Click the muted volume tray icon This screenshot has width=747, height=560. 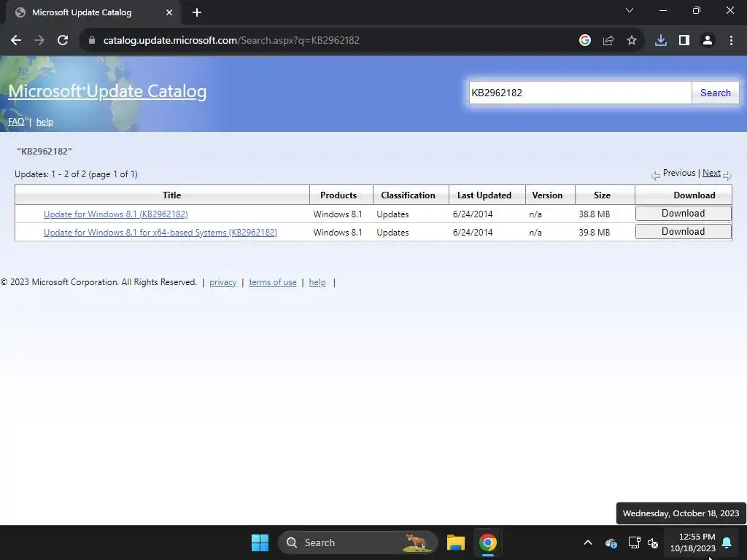pyautogui.click(x=653, y=542)
